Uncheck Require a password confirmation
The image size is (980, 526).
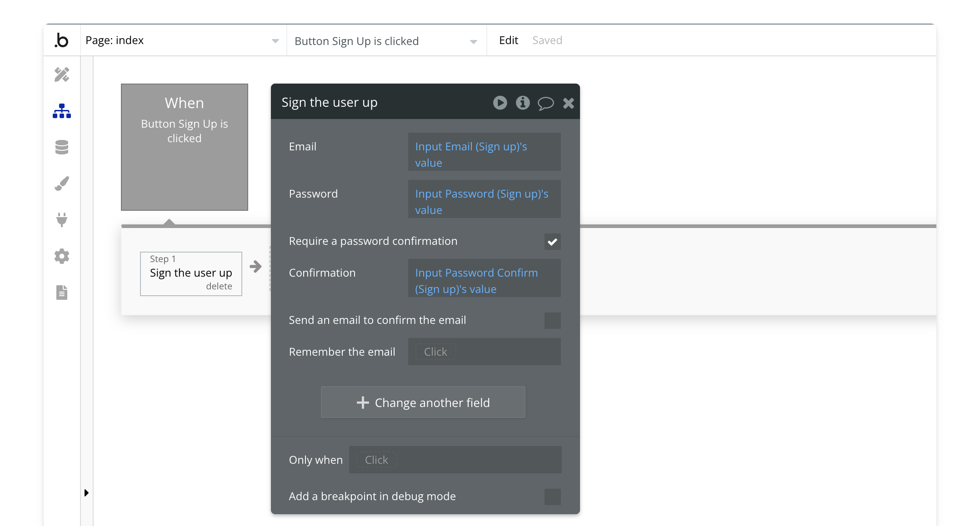(552, 242)
